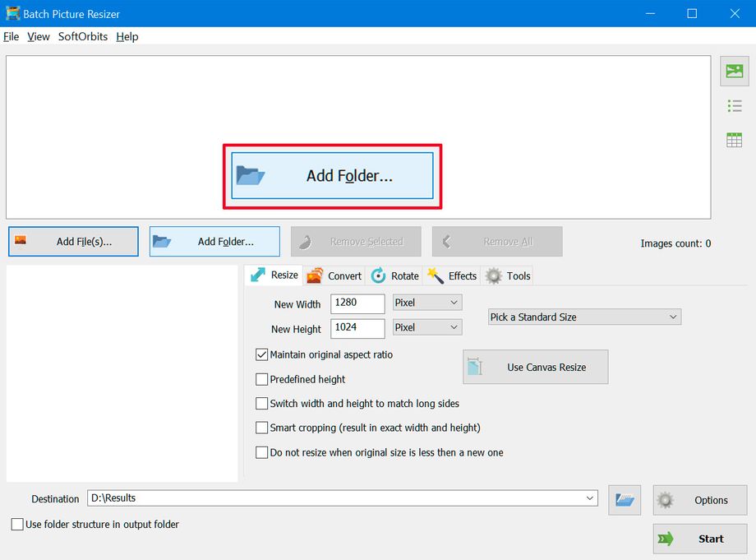Switch to table view mode
Viewport: 756px width, 560px height.
(x=733, y=139)
